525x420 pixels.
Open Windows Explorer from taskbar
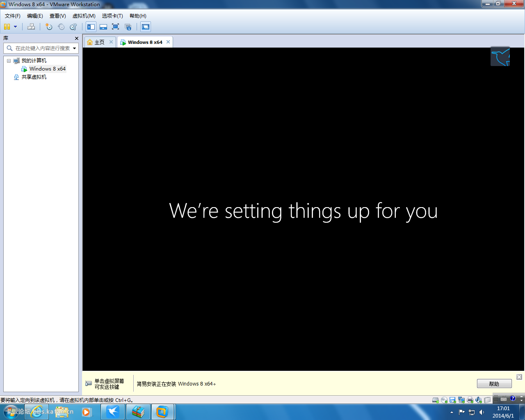[62, 412]
